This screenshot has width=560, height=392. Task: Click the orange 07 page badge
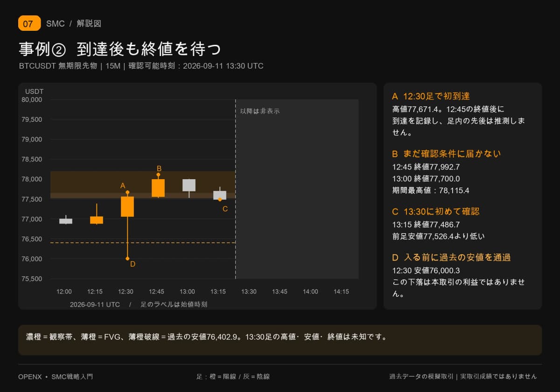coord(29,23)
